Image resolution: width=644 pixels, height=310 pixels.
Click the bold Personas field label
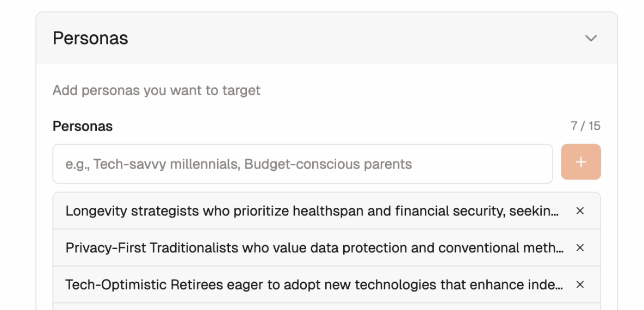pyautogui.click(x=83, y=126)
